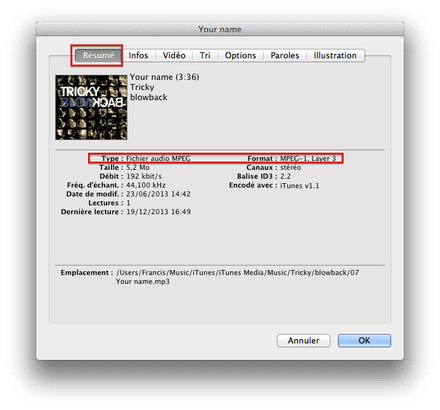Click the Format value MPEG-1, Layer 3
Screen dimensions: 440x410
[308, 159]
